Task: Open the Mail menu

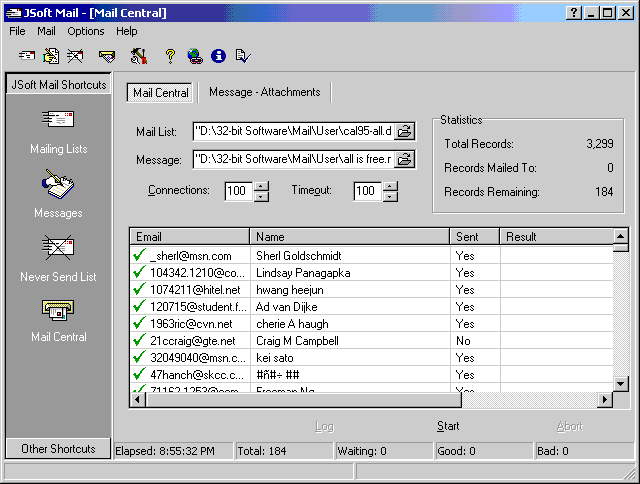Action: (46, 31)
